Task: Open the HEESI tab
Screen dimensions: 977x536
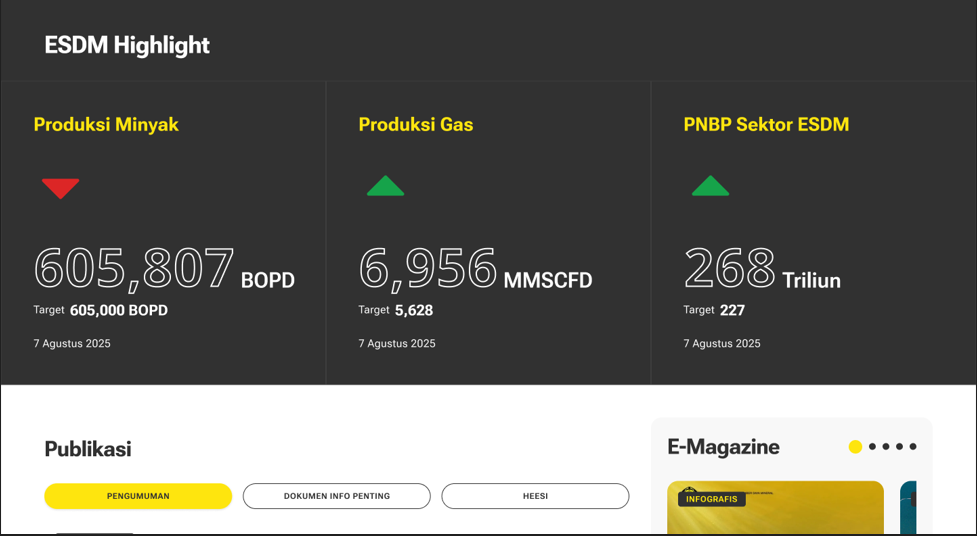Action: click(535, 496)
